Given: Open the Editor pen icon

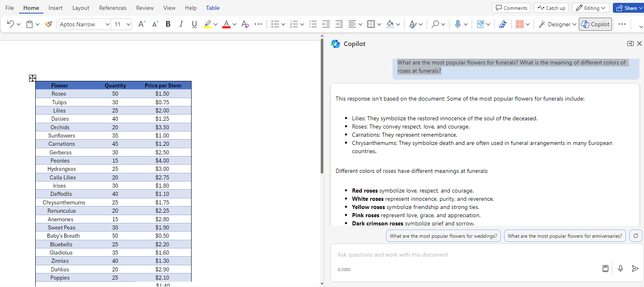Looking at the screenshot, I should click(x=502, y=24).
